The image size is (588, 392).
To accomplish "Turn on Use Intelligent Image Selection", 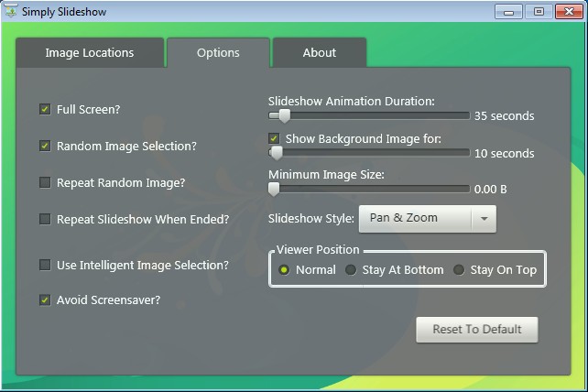I will coord(45,265).
